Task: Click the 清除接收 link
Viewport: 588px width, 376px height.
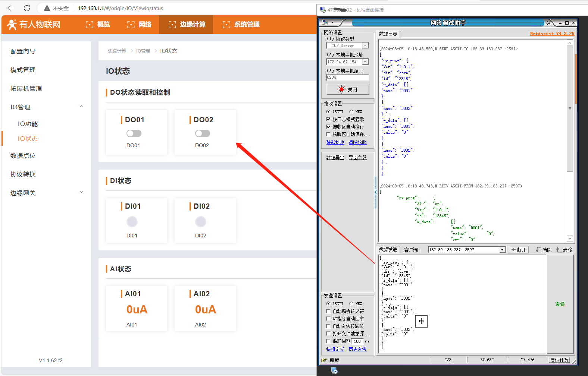Action: coord(357,142)
